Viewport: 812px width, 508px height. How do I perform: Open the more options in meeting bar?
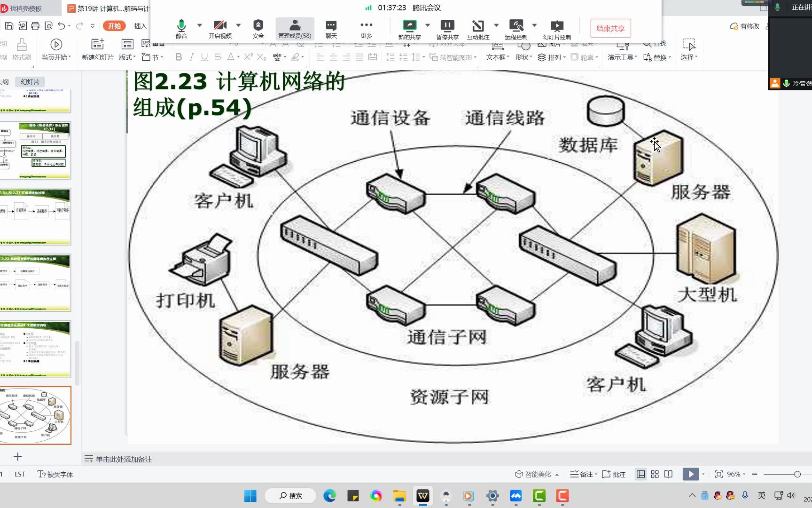[x=367, y=29]
